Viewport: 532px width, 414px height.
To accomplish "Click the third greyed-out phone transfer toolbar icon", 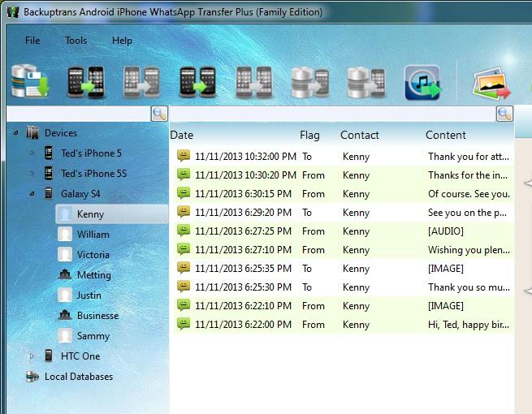I will [142, 82].
